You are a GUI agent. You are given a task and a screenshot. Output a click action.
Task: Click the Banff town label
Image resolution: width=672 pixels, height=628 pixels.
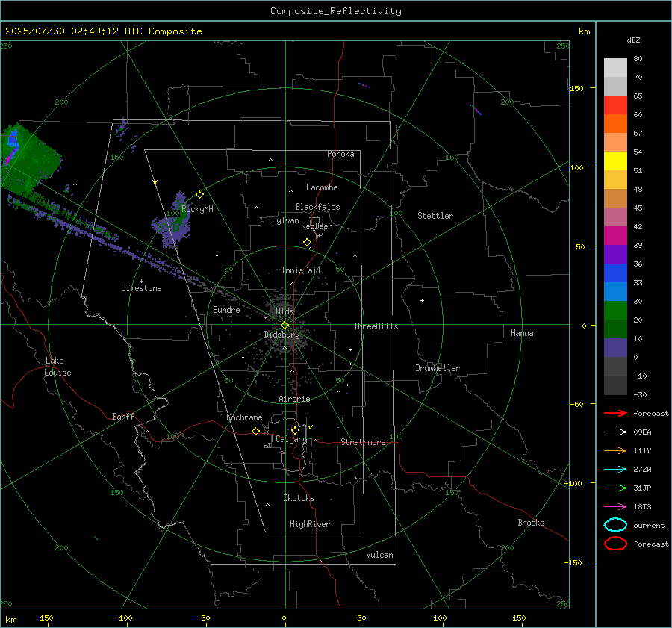click(123, 417)
